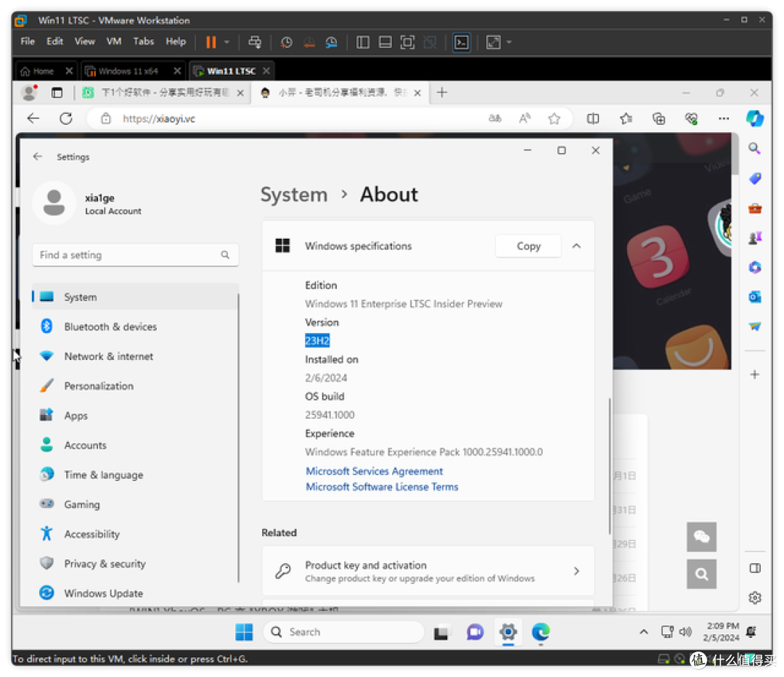The image size is (784, 677).
Task: Open Edge settings and more ellipsis
Action: point(724,119)
